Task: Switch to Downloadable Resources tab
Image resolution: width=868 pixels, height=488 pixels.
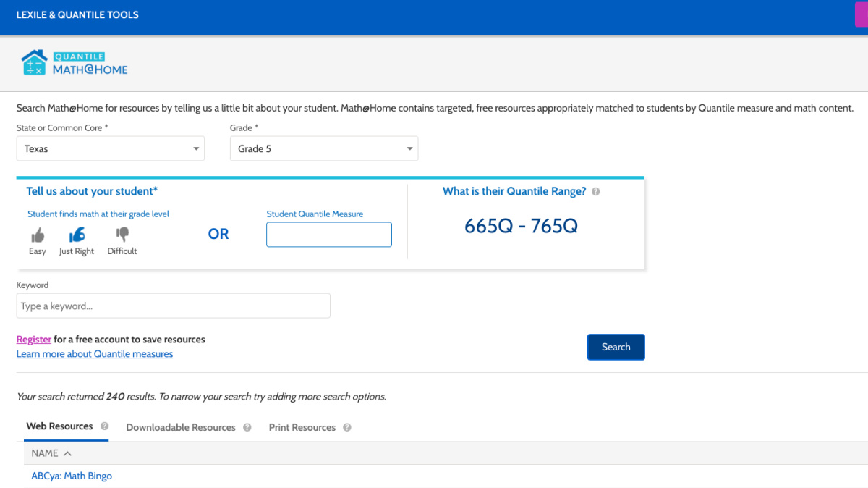Action: 181,427
